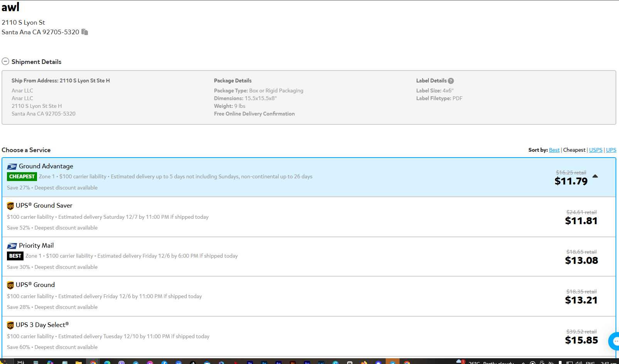Click the UPS shield beside UPS® Ground

[x=10, y=285]
